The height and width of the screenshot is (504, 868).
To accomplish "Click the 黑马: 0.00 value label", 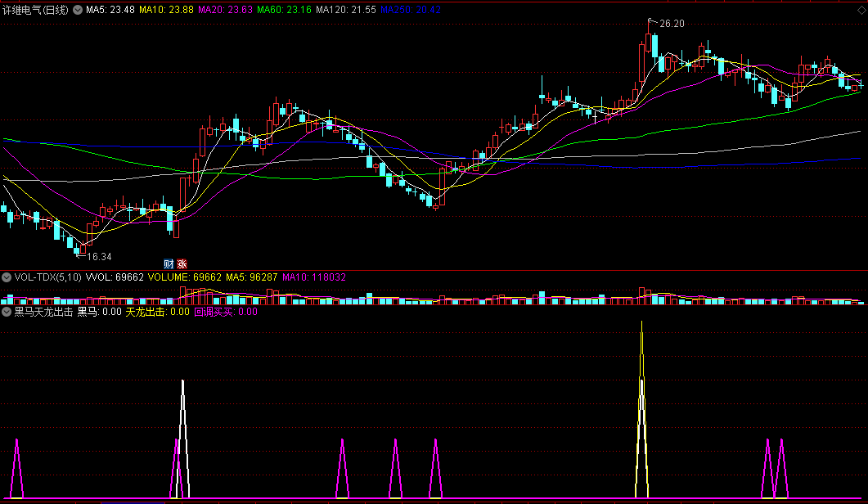I will pyautogui.click(x=99, y=312).
